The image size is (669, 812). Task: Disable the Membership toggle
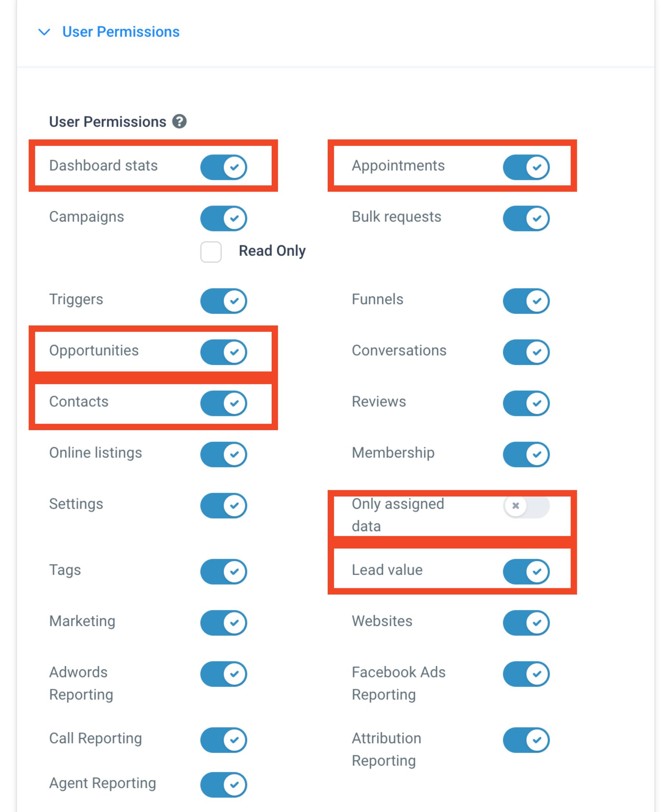(x=526, y=454)
